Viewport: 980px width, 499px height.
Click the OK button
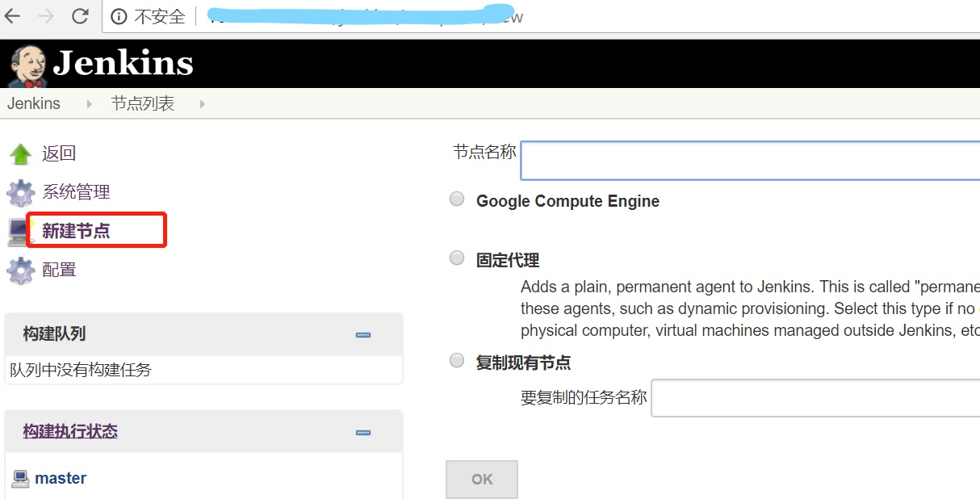482,480
